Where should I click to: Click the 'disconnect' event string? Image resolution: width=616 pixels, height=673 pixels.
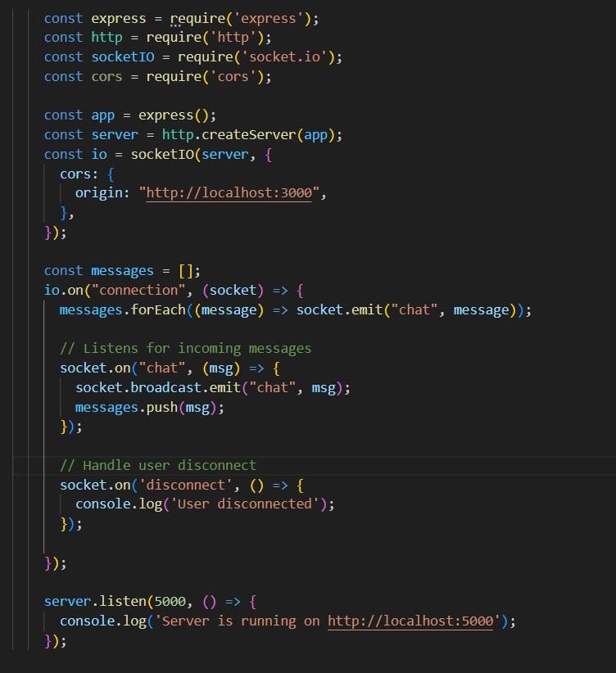point(186,485)
